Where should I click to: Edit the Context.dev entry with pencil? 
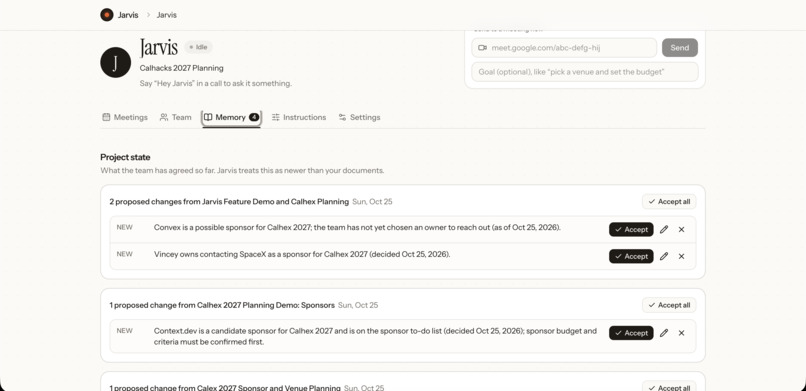click(x=664, y=333)
